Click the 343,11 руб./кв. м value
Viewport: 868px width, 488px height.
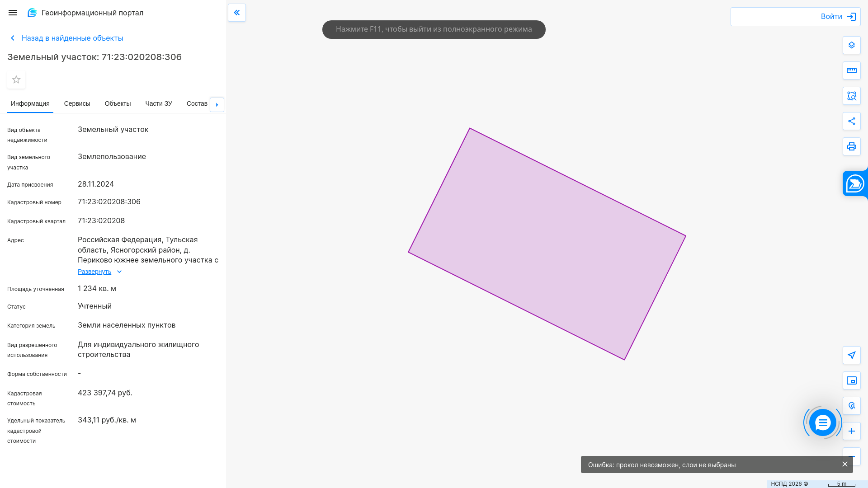click(x=107, y=420)
